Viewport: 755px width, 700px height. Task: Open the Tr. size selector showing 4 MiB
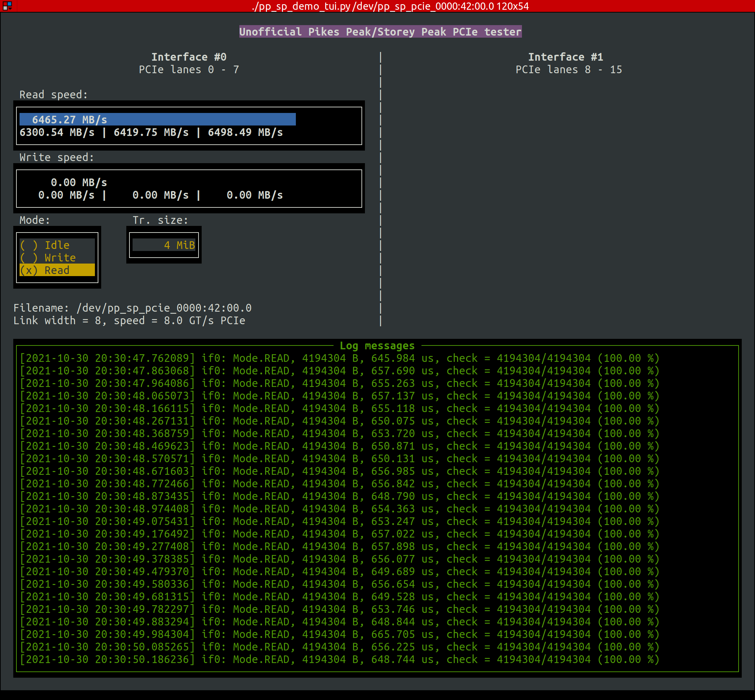(164, 245)
